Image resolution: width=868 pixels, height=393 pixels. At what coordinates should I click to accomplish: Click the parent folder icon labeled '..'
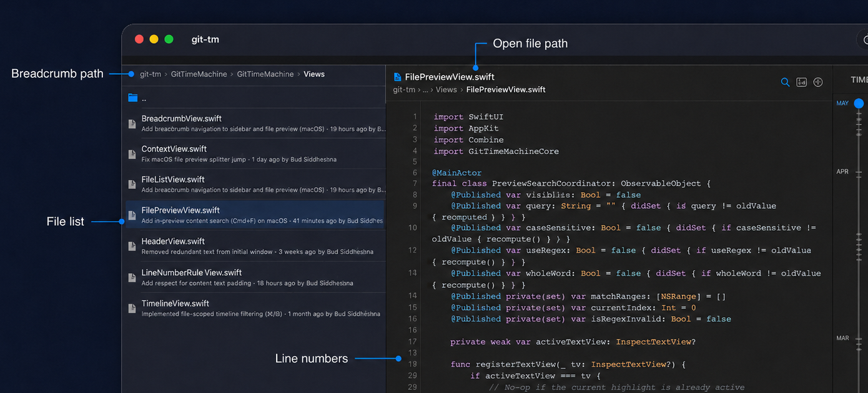click(x=132, y=98)
